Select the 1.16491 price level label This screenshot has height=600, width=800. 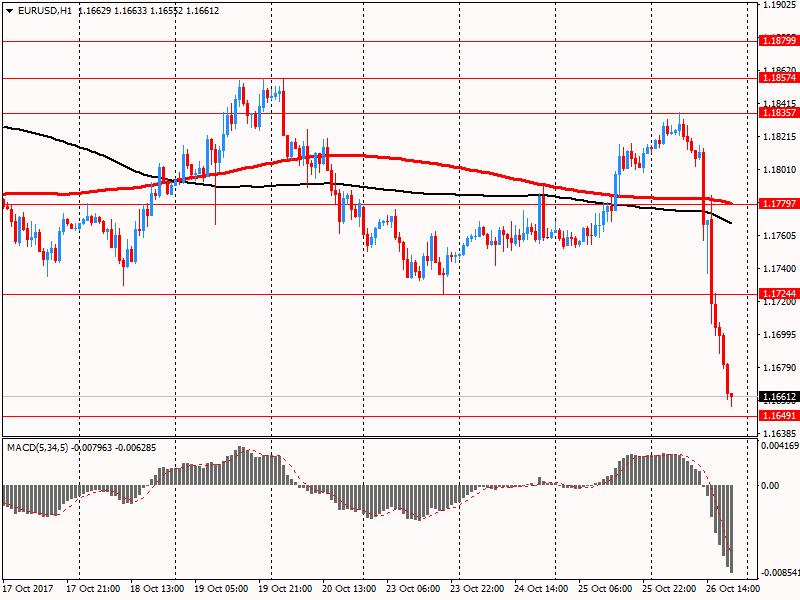coord(779,416)
